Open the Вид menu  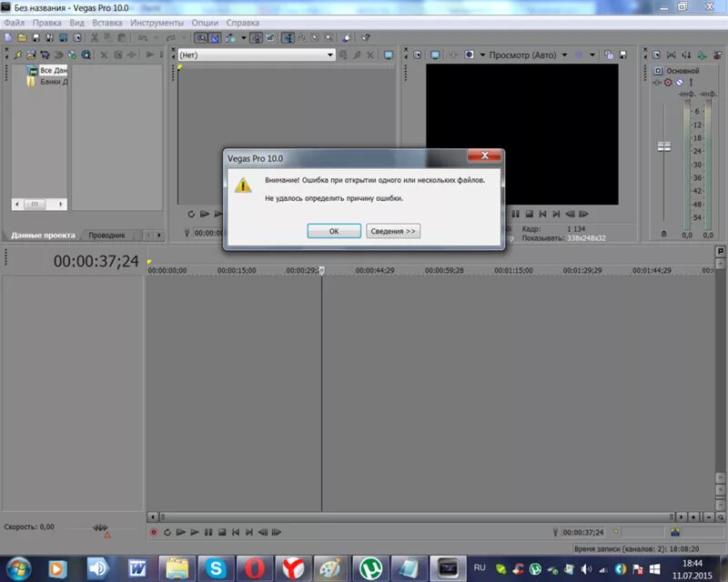click(x=76, y=23)
